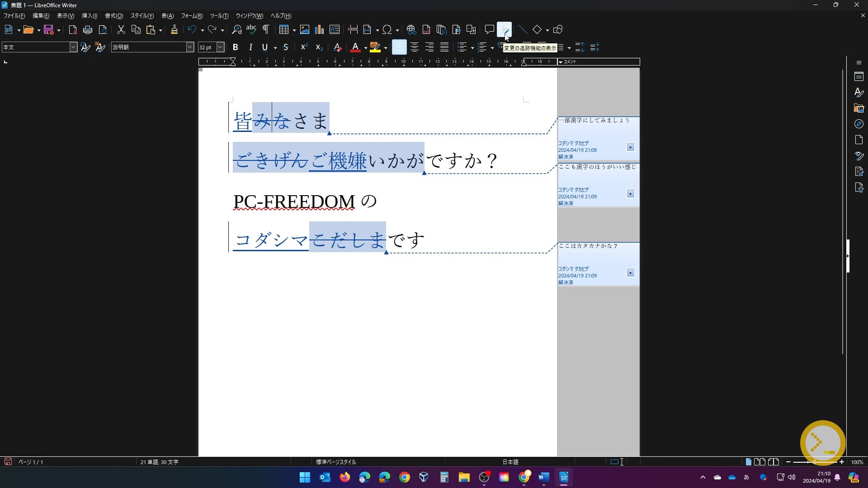Click 日本語 language in the status bar

[510, 462]
